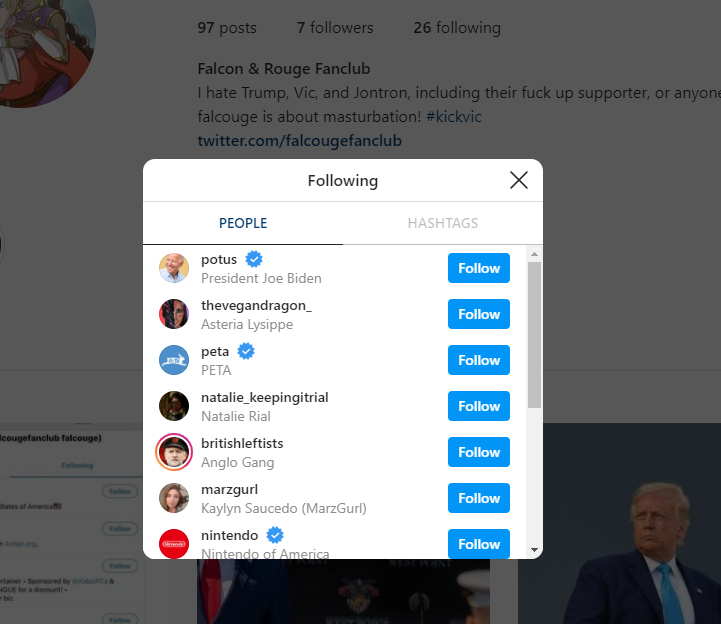Open the #kickvic hashtag link
The image size is (721, 624).
[x=453, y=116]
